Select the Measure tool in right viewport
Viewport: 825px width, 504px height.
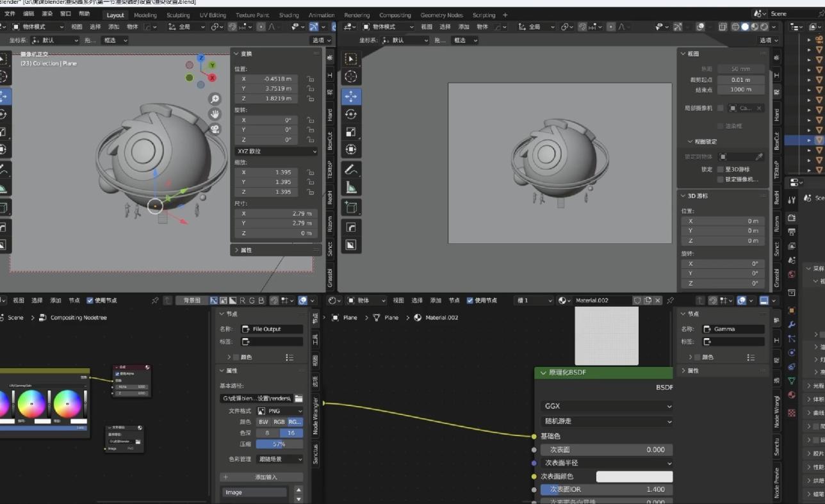[x=350, y=188]
